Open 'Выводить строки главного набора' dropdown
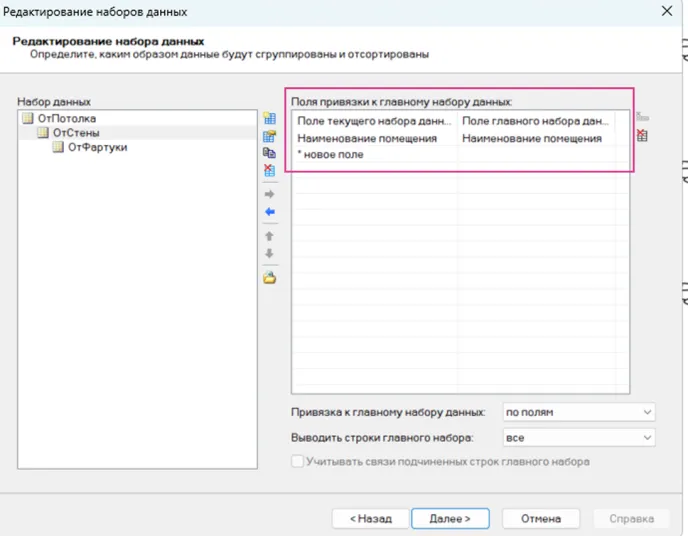 pos(578,437)
